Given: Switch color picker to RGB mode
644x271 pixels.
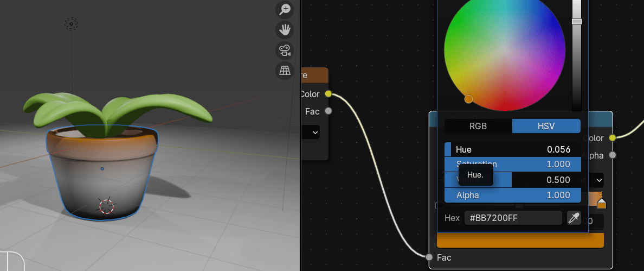Looking at the screenshot, I should pos(478,127).
